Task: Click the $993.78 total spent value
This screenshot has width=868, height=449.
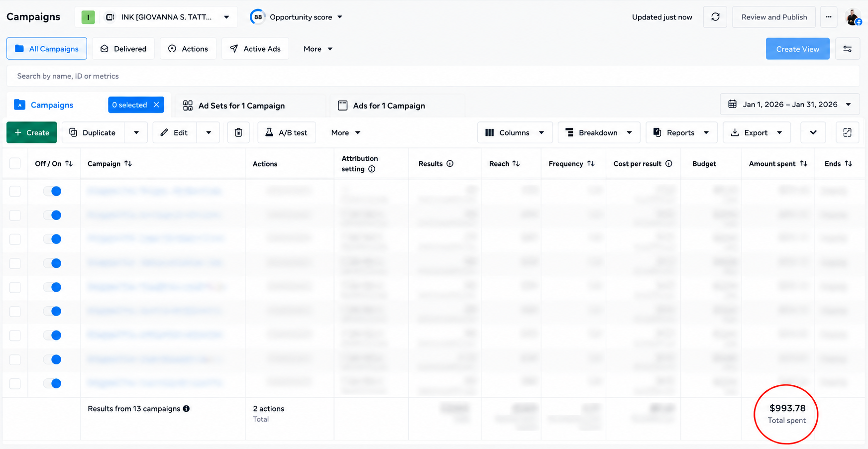Action: pyautogui.click(x=787, y=408)
